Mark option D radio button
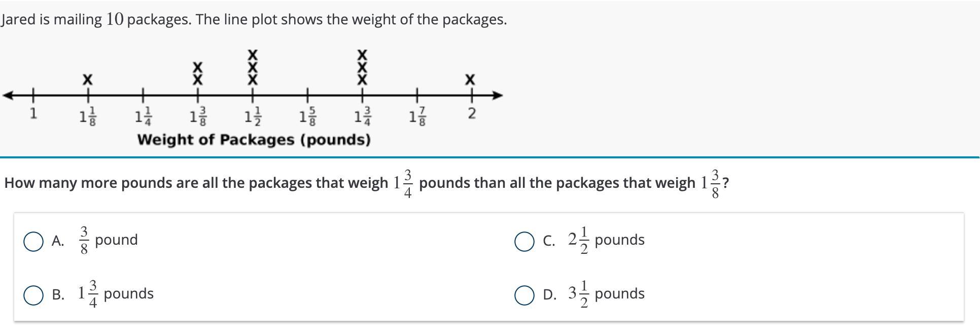Screen dimensions: 980x332 (524, 295)
